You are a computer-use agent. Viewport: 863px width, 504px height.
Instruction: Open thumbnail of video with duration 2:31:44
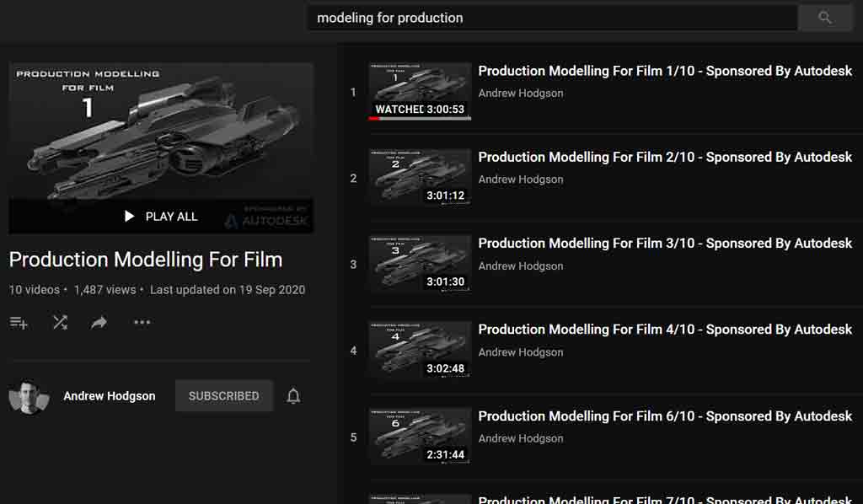420,437
